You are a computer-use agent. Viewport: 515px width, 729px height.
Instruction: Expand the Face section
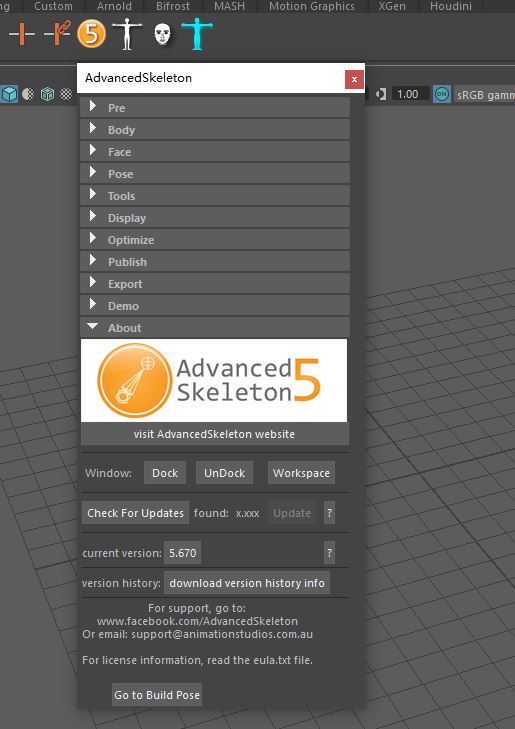[x=215, y=152]
